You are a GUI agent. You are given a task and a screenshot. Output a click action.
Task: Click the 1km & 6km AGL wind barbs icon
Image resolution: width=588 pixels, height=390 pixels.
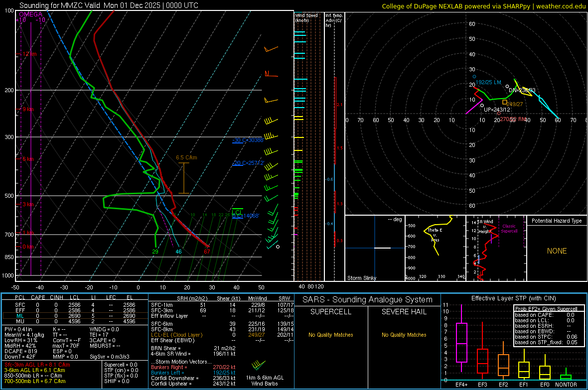click(259, 365)
